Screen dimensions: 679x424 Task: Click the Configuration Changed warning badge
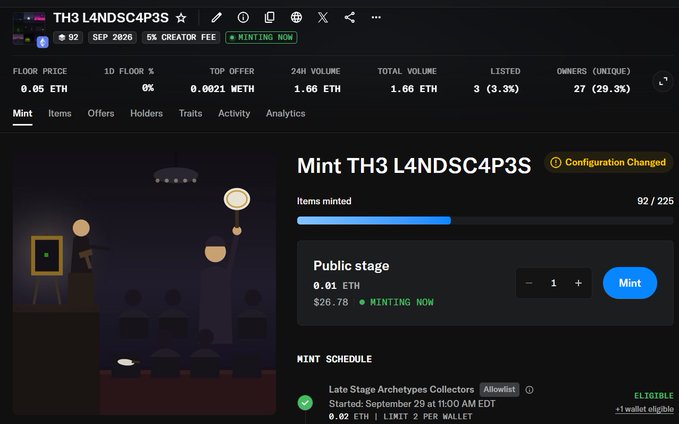[x=608, y=162]
